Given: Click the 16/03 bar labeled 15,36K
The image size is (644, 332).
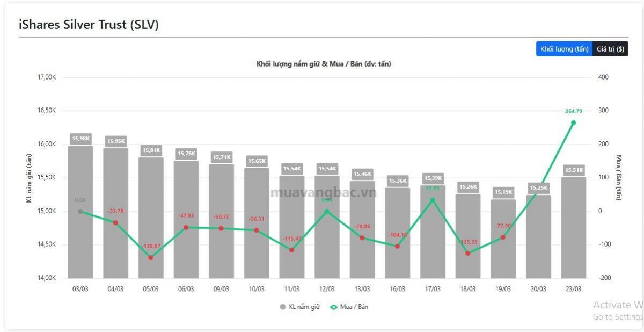Looking at the screenshot, I should [x=397, y=233].
